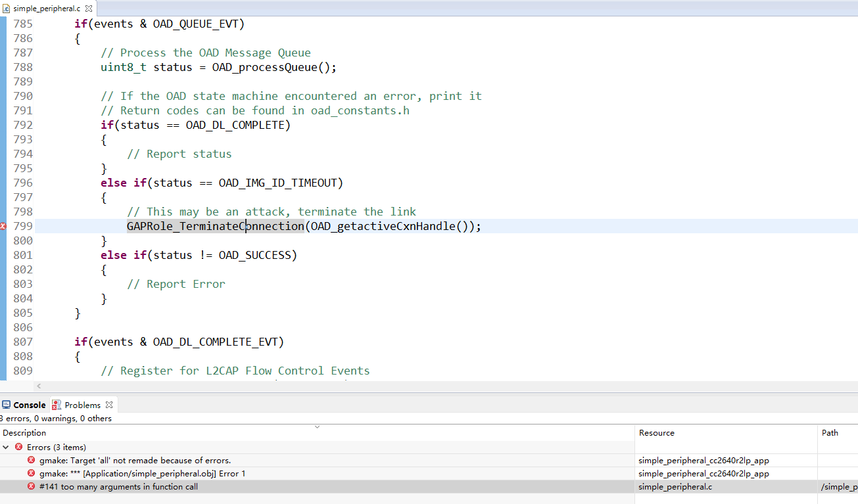Image resolution: width=858 pixels, height=504 pixels.
Task: Click OAD_IMG_ID_TIMEOUT on line 796
Action: (x=277, y=183)
